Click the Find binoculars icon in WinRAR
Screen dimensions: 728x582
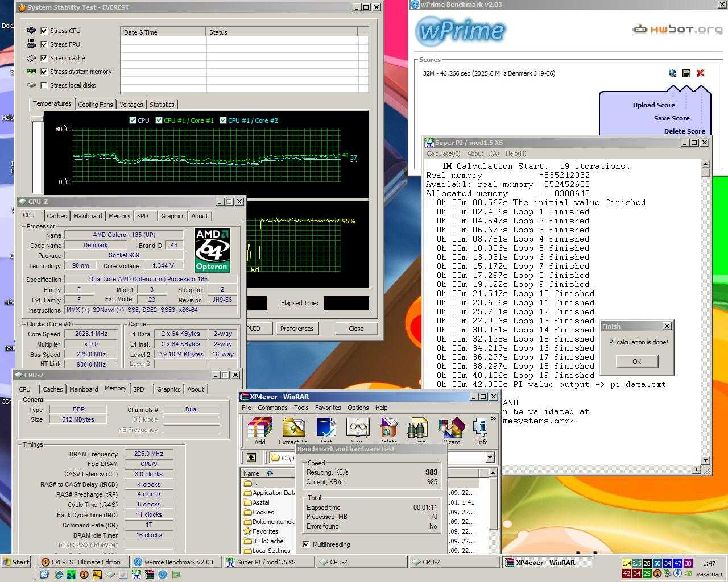[x=419, y=430]
